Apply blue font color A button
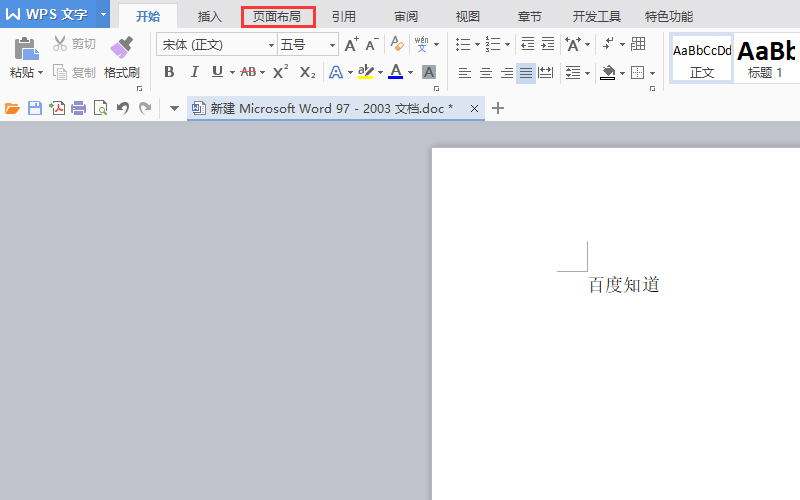 click(395, 72)
